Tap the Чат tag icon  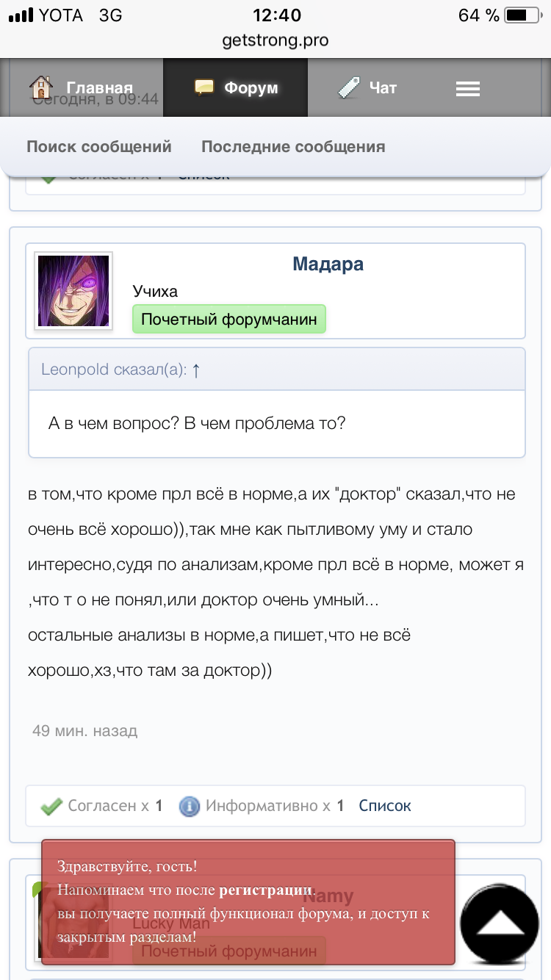click(348, 87)
